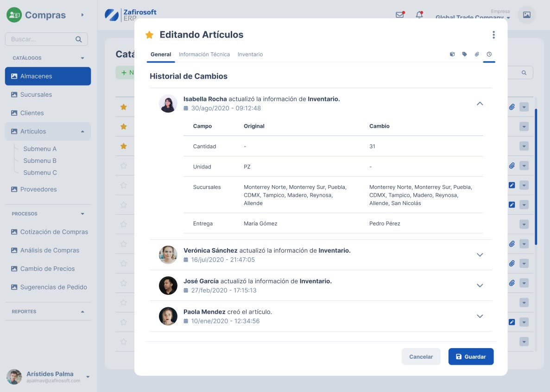Switch to the Inventario tab
Image resolution: width=550 pixels, height=392 pixels.
[250, 54]
